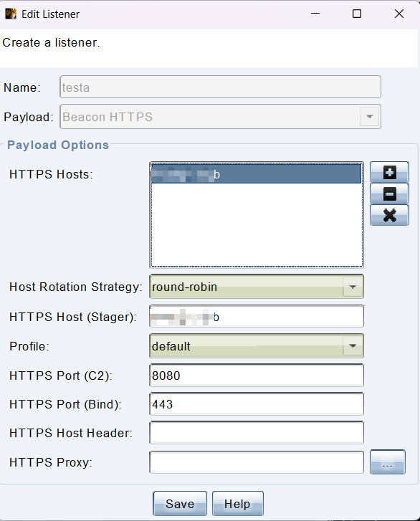Click the HTTPS Port (C2) field showing 8080

click(x=257, y=376)
